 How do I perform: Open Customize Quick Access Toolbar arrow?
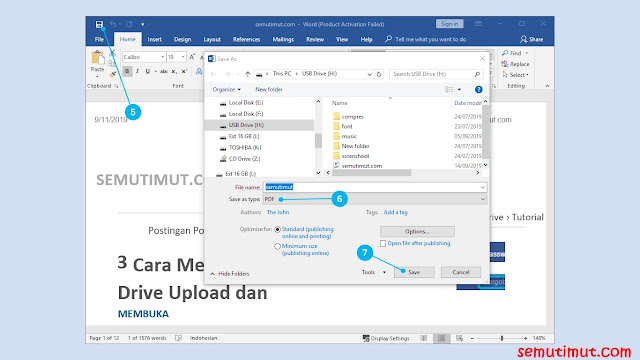142,24
